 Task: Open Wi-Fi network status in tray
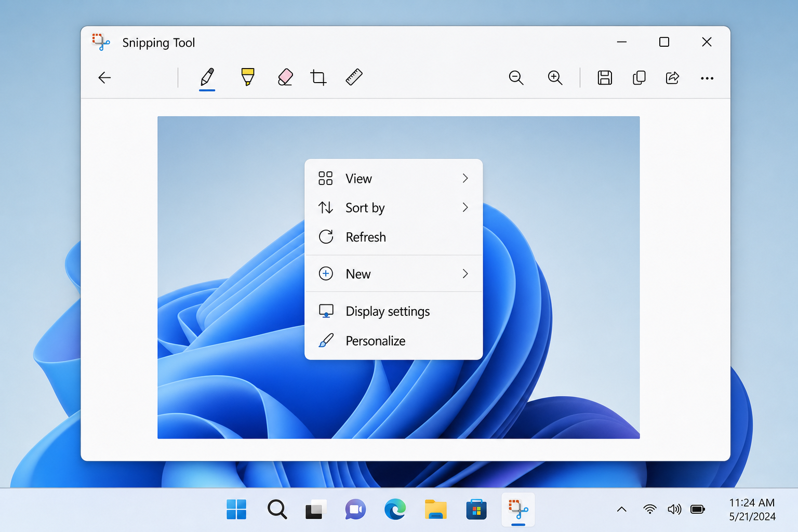pos(649,510)
